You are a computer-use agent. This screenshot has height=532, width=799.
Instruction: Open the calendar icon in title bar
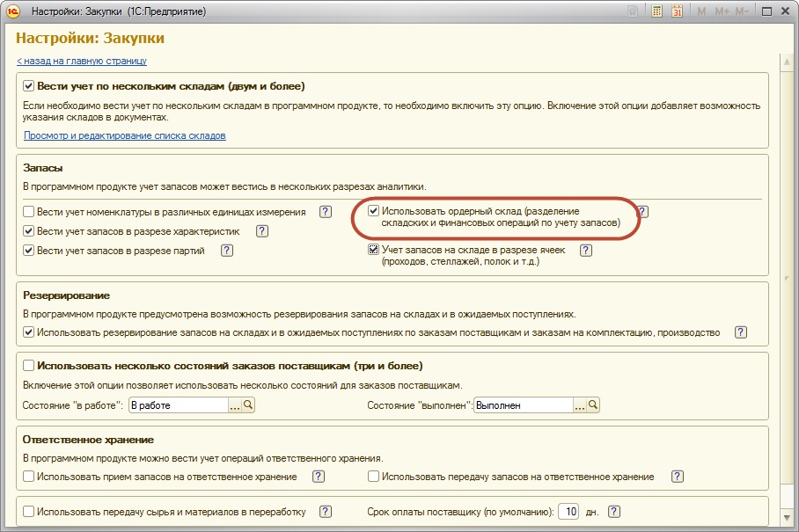point(677,11)
